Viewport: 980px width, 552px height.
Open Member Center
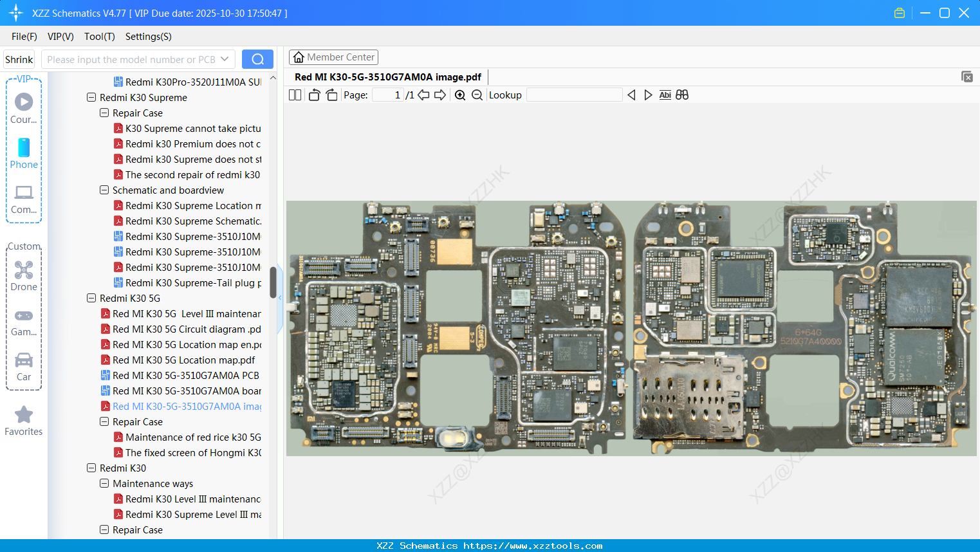(333, 57)
